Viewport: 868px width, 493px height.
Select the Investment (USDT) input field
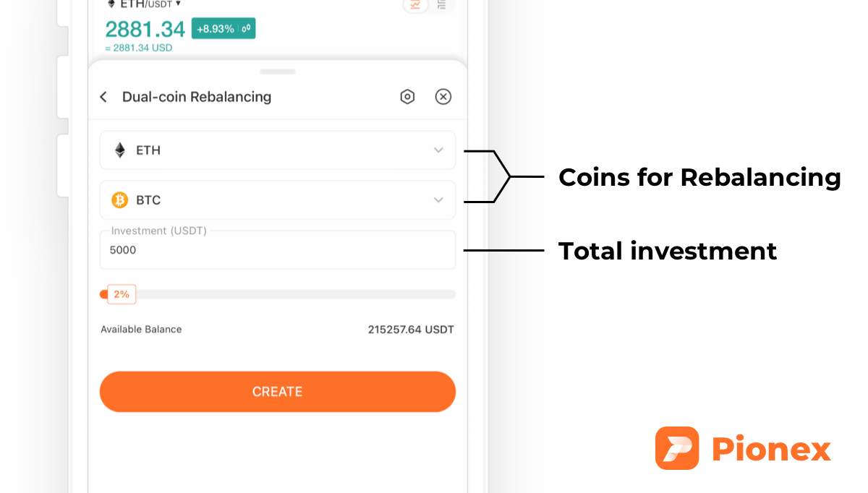pyautogui.click(x=277, y=249)
